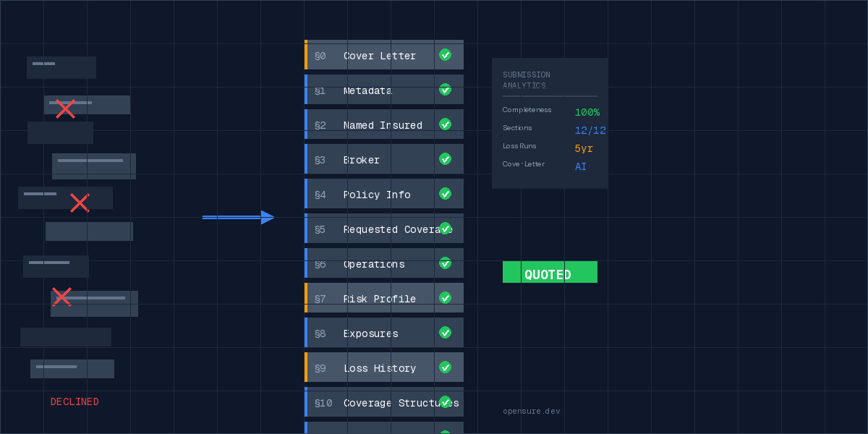Click the green check on Loss History

pos(445,367)
